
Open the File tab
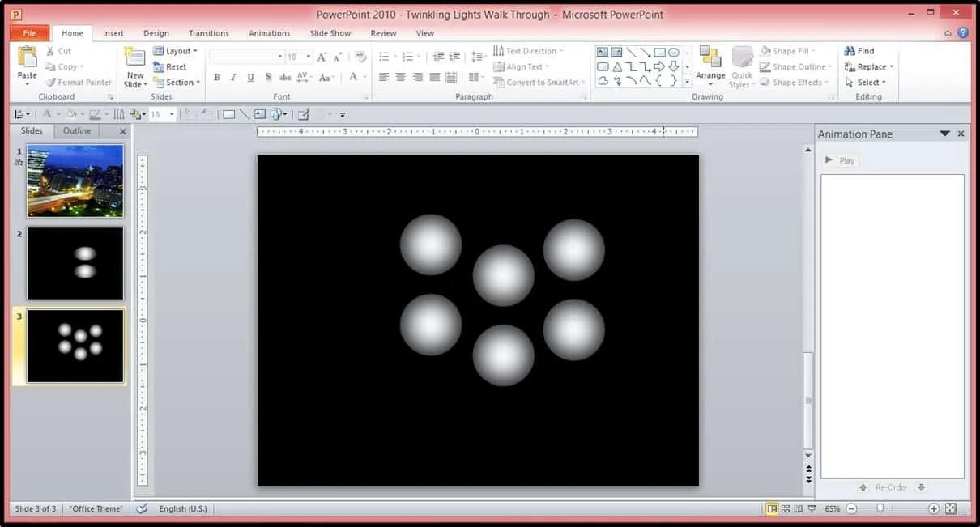click(x=30, y=33)
